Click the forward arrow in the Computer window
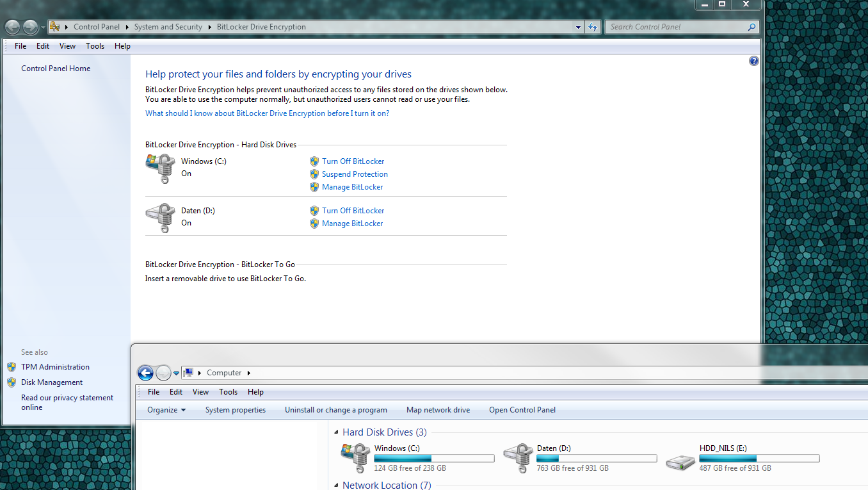Viewport: 868px width, 490px height. [163, 373]
